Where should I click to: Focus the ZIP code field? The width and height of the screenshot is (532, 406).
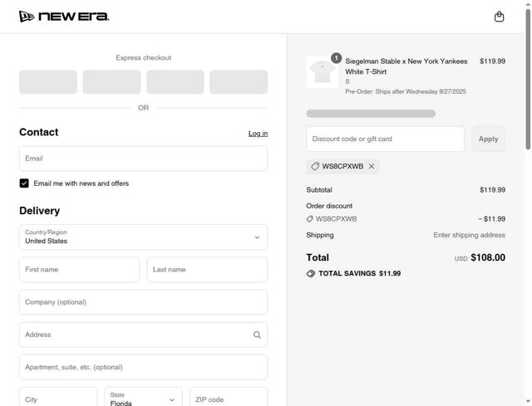[229, 399]
